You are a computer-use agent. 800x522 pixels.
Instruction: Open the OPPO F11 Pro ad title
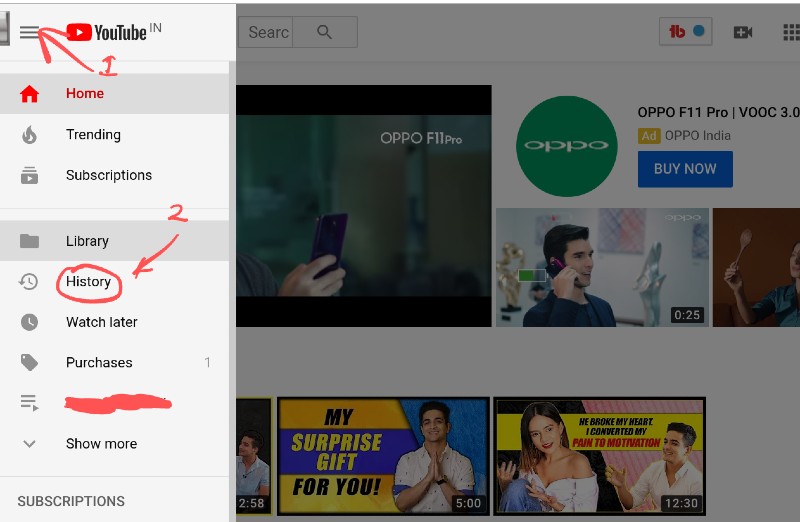pyautogui.click(x=718, y=112)
